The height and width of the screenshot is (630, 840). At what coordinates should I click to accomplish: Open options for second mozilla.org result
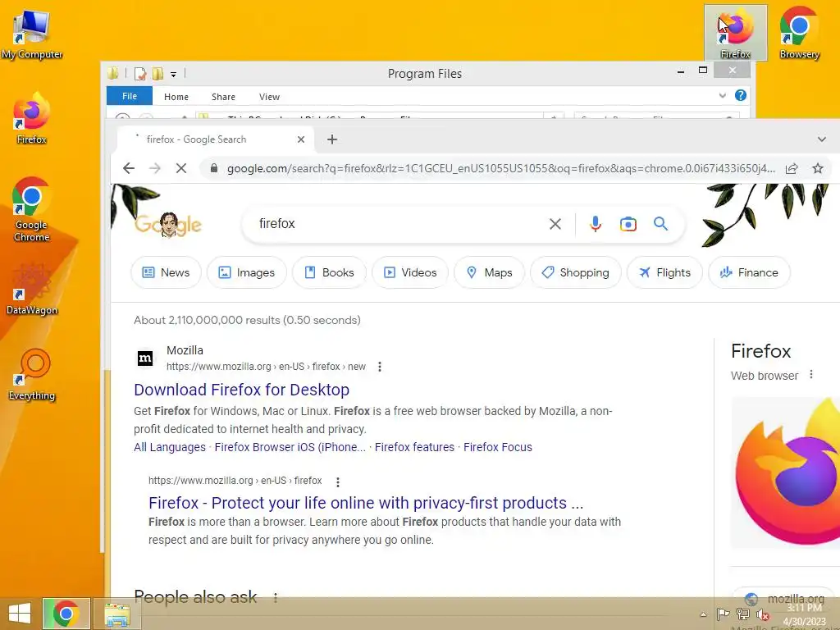click(337, 482)
